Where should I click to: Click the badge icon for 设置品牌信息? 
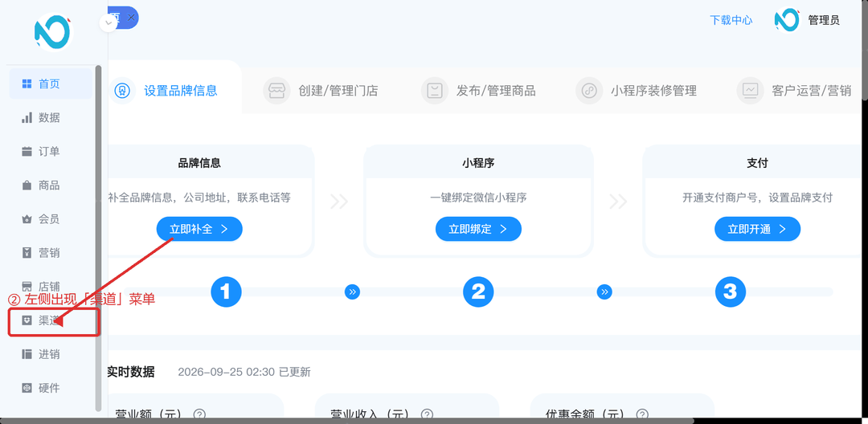[122, 91]
